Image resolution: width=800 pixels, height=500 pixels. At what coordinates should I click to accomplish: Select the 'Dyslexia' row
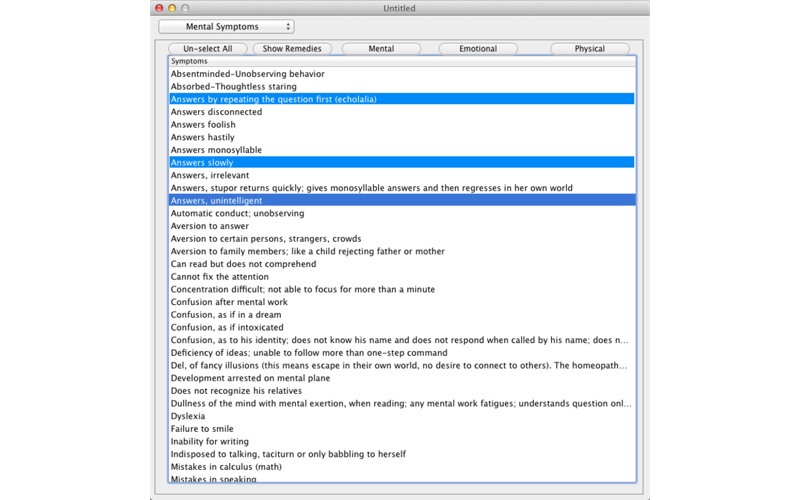tap(402, 416)
